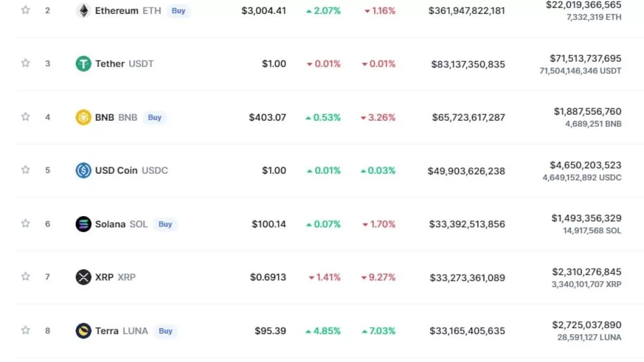
Task: Hit the Buy button for Solana
Action: pos(165,224)
